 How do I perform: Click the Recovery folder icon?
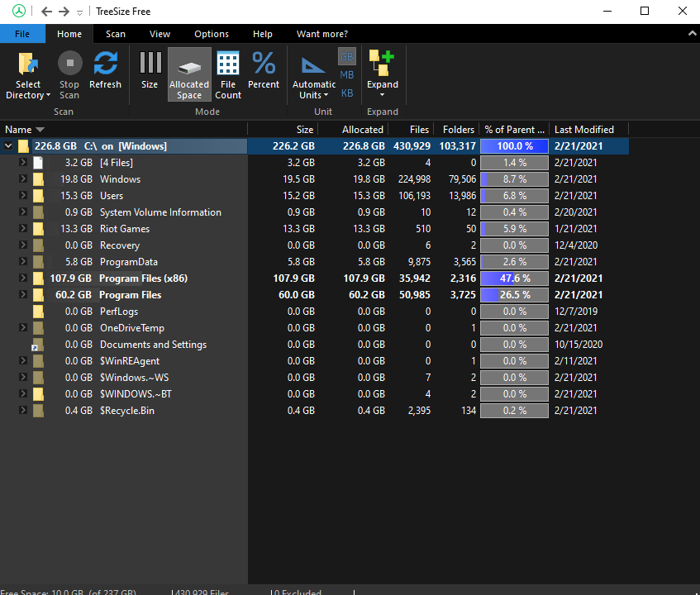[x=38, y=245]
